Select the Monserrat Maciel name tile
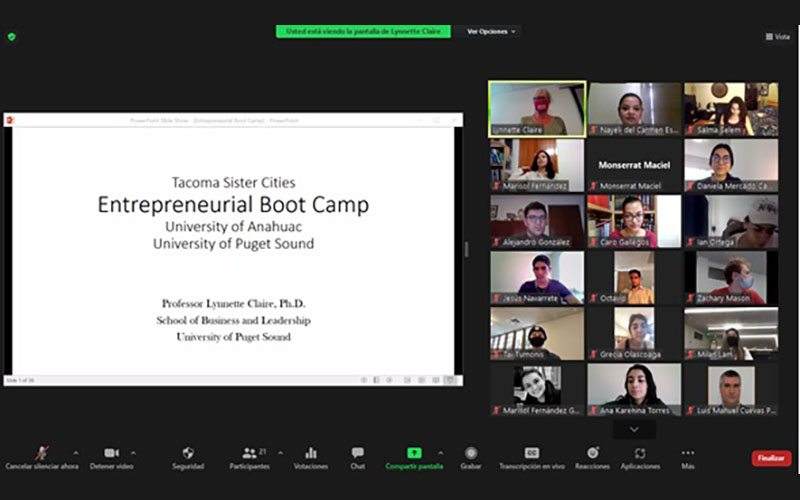The image size is (800, 500). tap(634, 165)
